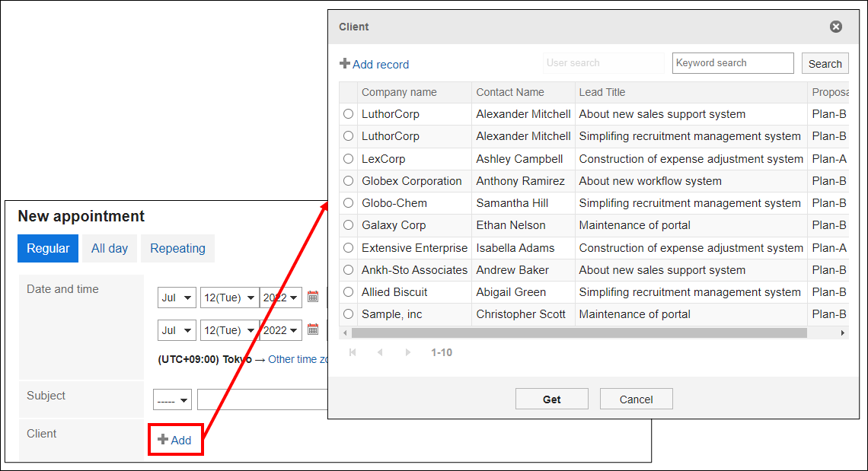Jump to first page of client records
Image resolution: width=868 pixels, height=471 pixels.
pyautogui.click(x=352, y=352)
